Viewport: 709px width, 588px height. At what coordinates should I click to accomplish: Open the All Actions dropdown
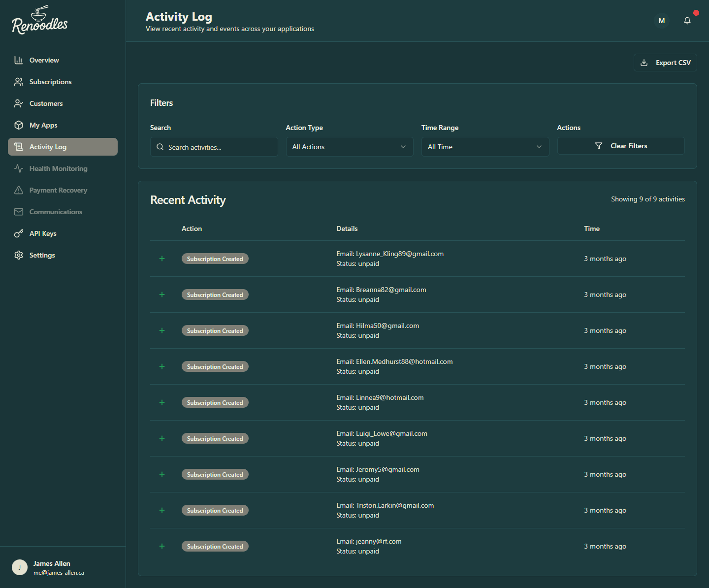point(349,147)
